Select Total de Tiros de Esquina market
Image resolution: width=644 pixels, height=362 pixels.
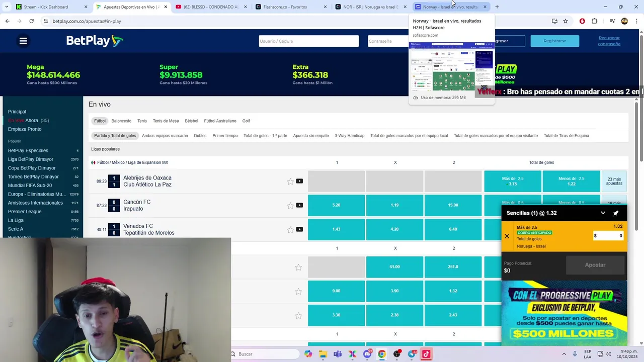tap(567, 136)
